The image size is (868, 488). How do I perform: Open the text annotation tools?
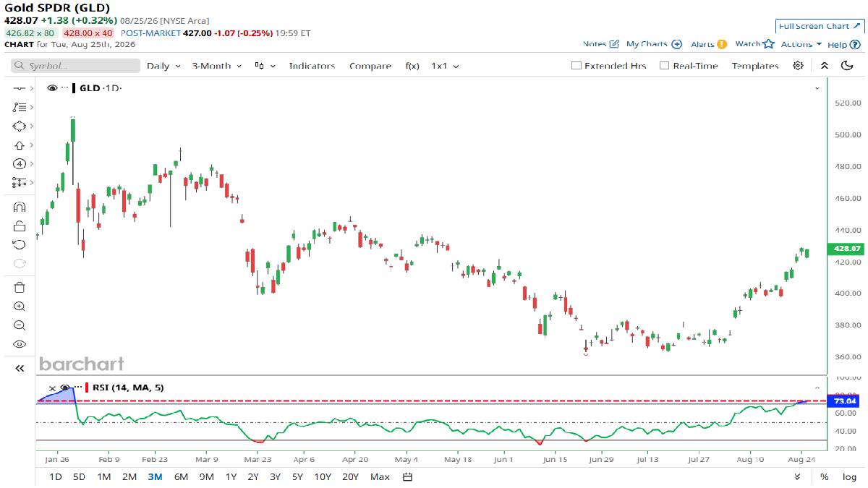point(20,107)
